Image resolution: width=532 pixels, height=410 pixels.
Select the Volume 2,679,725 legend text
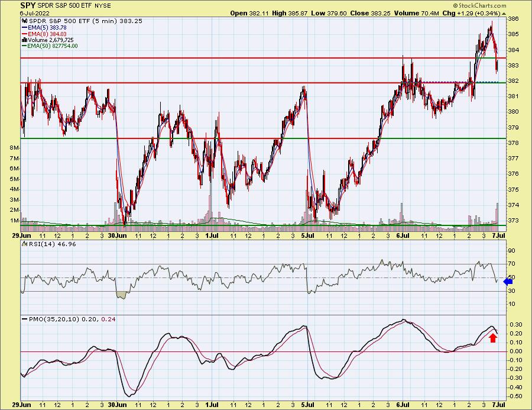(x=51, y=40)
